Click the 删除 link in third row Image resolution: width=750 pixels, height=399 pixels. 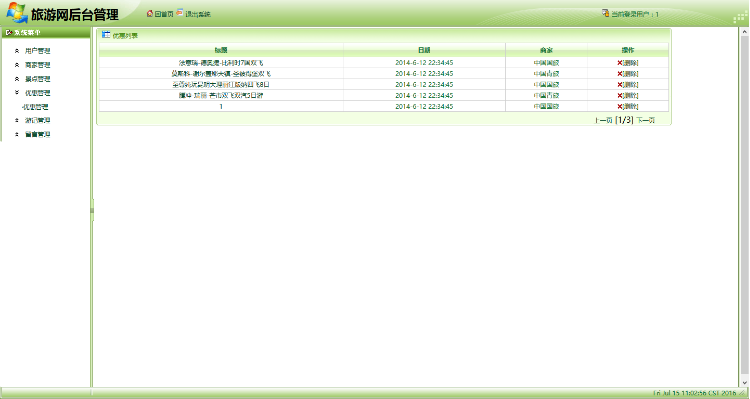point(630,85)
